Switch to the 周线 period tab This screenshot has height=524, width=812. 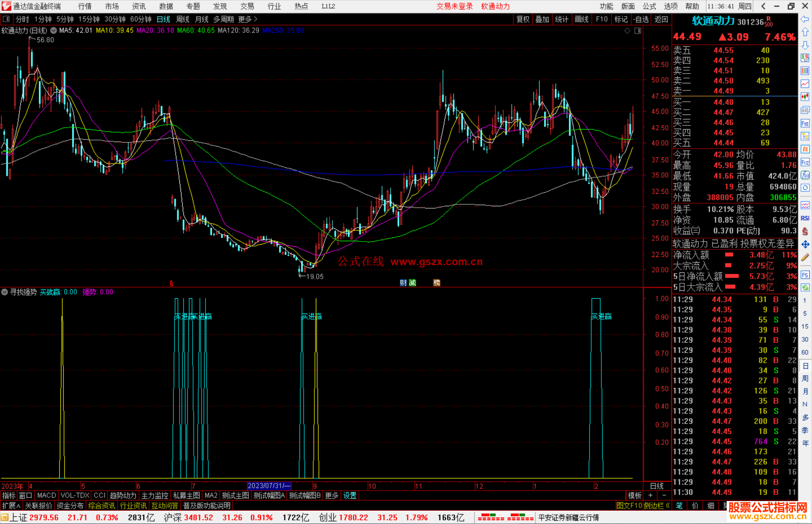tap(183, 19)
